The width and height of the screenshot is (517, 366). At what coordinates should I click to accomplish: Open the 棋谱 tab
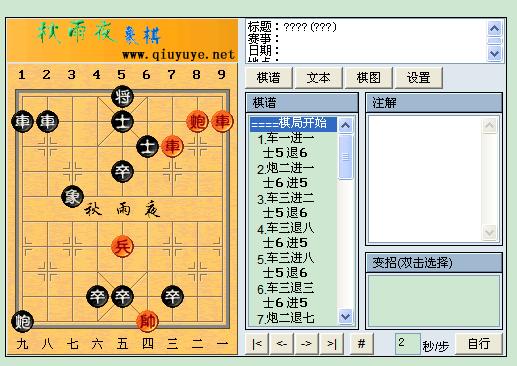point(269,78)
